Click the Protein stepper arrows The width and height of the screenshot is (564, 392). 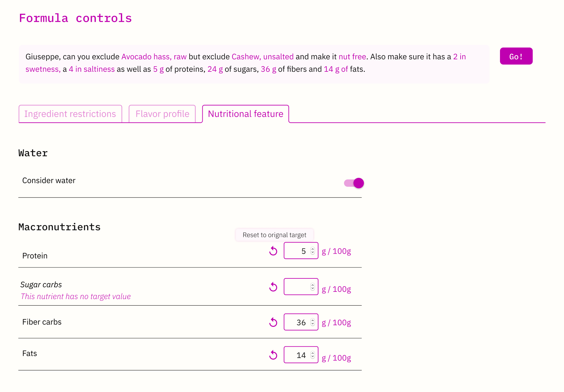click(313, 251)
